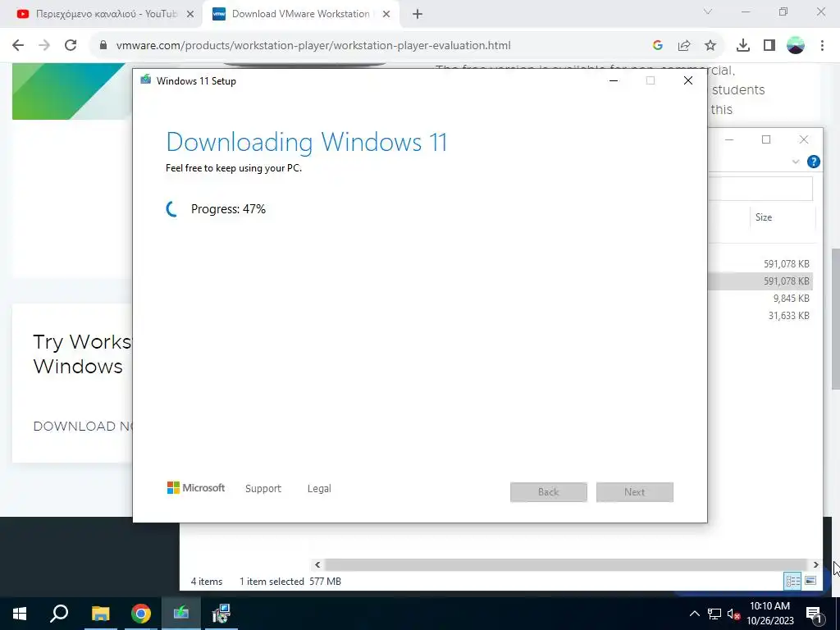The width and height of the screenshot is (840, 630).
Task: Open muted volume tray icon
Action: coord(733,614)
